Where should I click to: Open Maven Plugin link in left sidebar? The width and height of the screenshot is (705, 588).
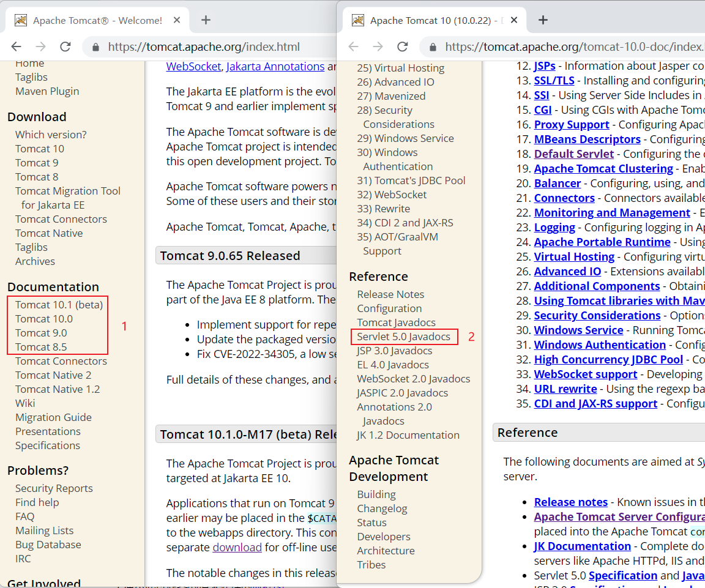pos(47,91)
